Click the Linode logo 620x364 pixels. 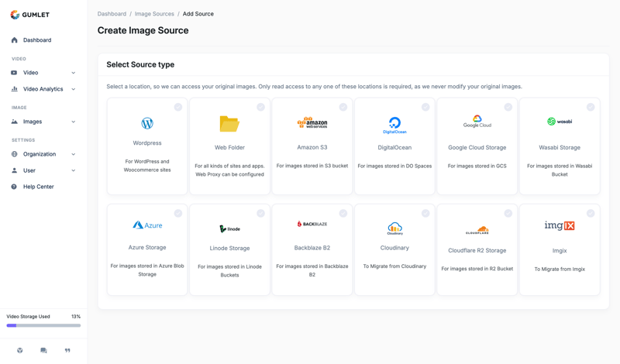tap(229, 228)
